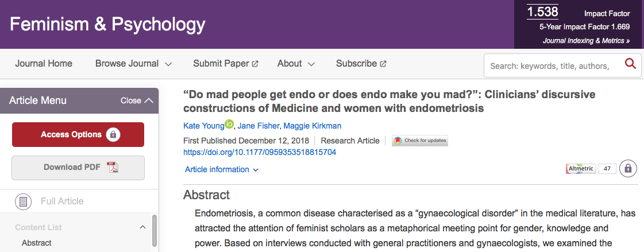Close the Article Menu panel
Image resolution: width=644 pixels, height=252 pixels.
click(137, 100)
